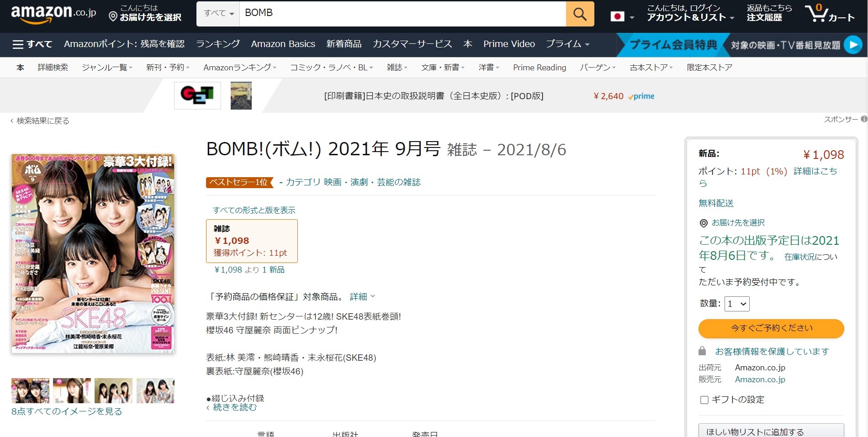
Task: Click the delivery location pin in header
Action: pyautogui.click(x=113, y=17)
